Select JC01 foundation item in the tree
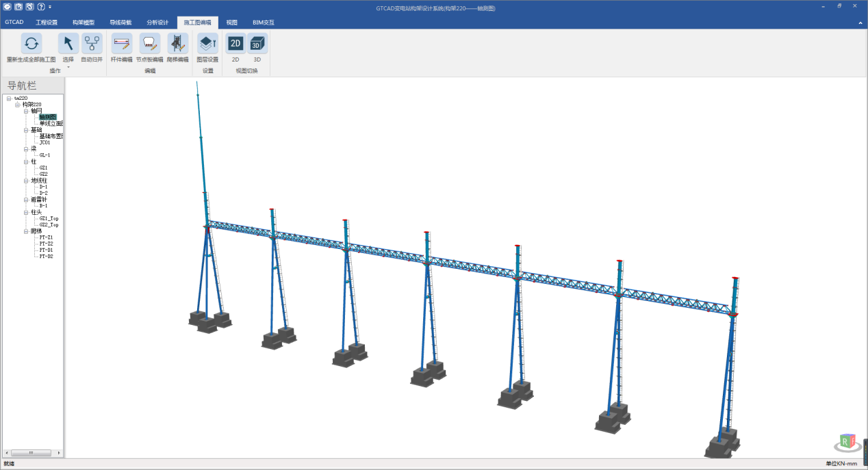The width and height of the screenshot is (868, 470). (45, 142)
